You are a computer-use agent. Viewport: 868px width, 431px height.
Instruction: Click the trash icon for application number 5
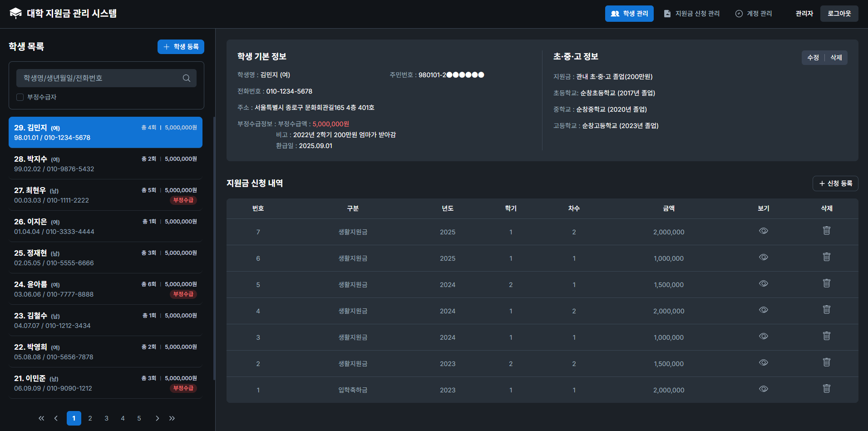point(826,283)
